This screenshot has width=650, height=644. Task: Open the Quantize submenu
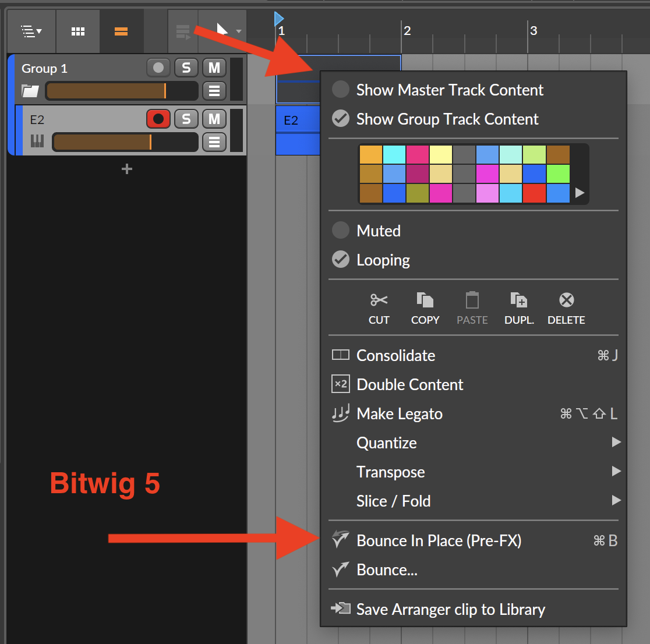pos(474,443)
